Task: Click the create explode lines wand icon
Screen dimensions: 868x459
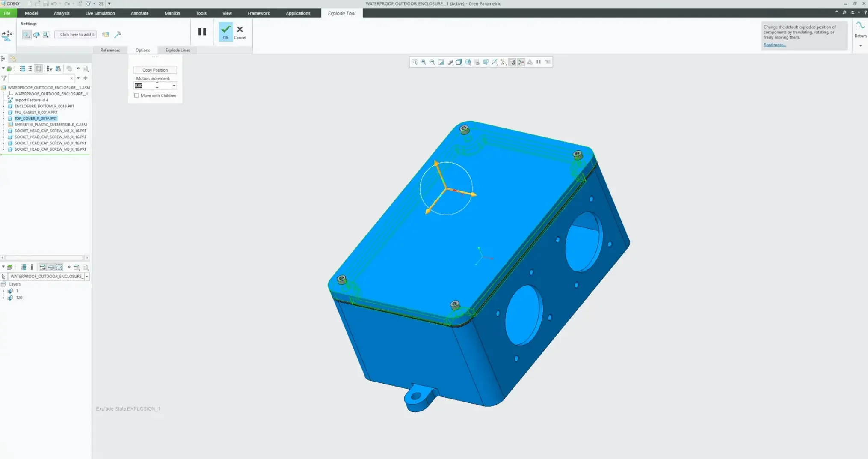Action: click(x=118, y=34)
